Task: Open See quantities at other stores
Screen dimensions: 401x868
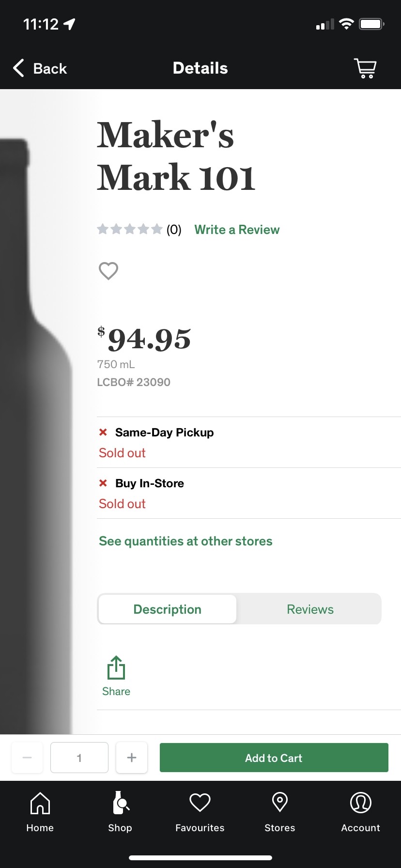Action: (185, 541)
